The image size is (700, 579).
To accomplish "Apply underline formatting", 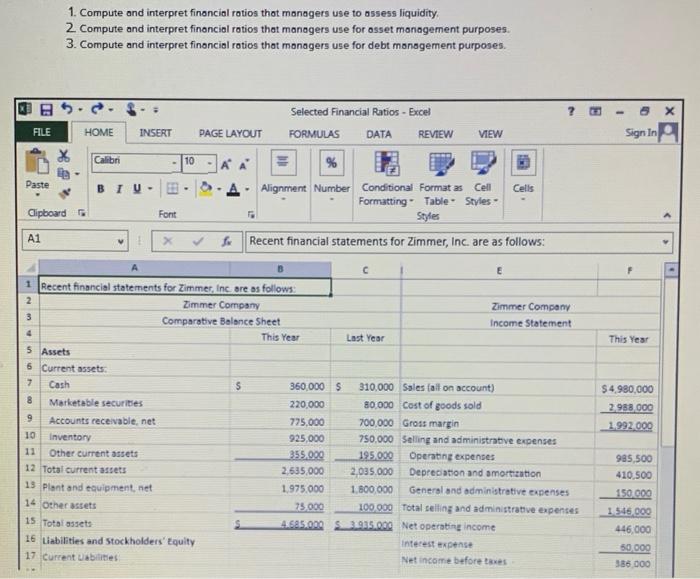I will [137, 189].
